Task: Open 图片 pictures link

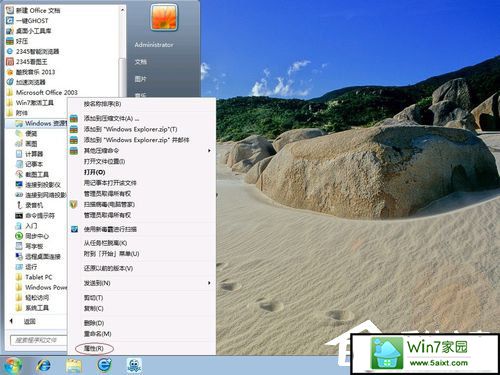Action: click(141, 79)
